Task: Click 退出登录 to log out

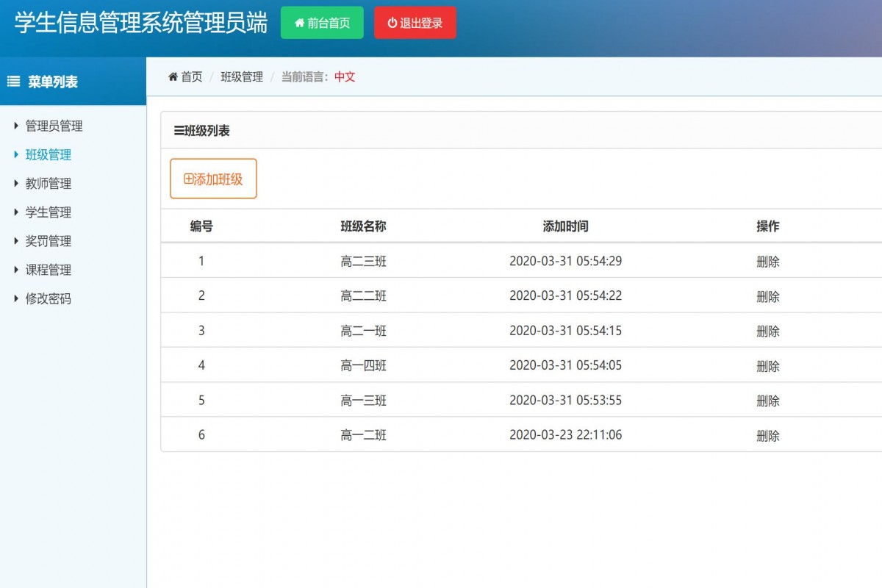Action: click(415, 22)
